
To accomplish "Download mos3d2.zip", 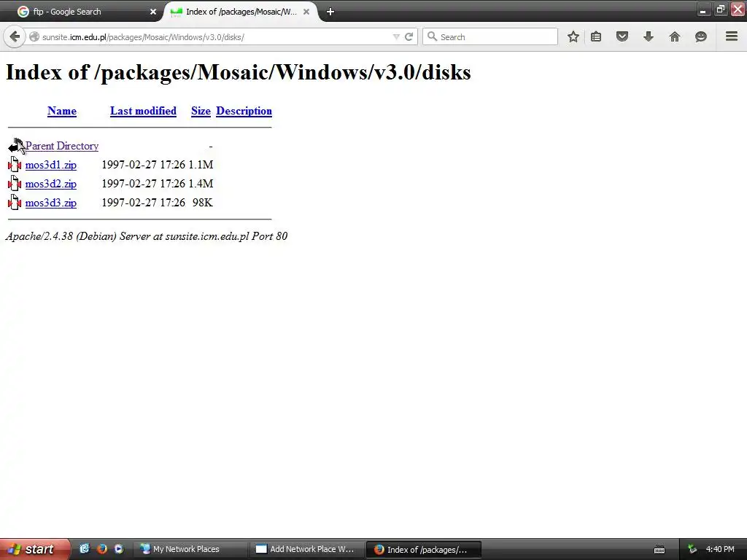I will tap(50, 184).
